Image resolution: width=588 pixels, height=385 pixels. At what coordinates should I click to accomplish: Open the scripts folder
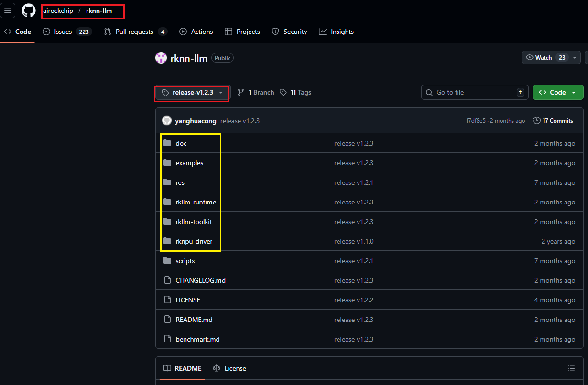tap(185, 261)
